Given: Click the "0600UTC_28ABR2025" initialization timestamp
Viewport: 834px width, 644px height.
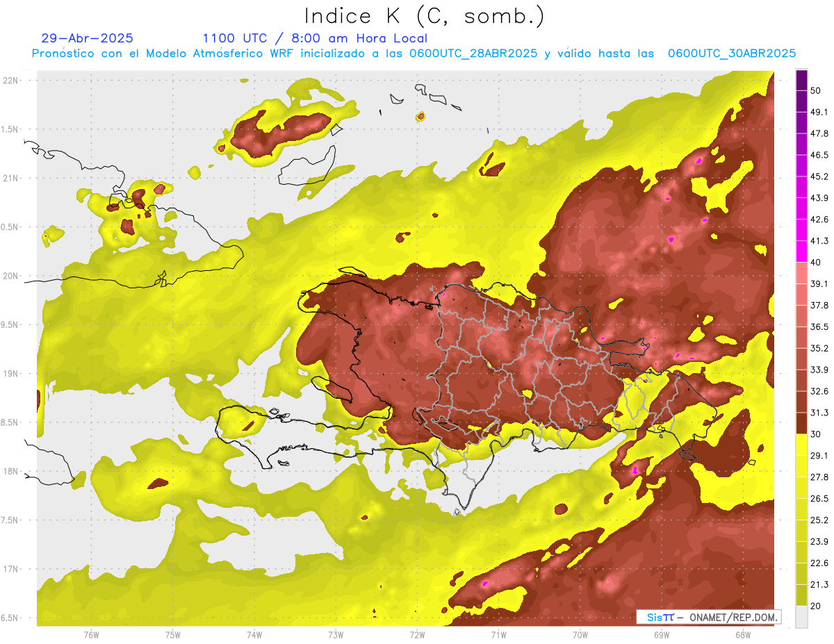Looking at the screenshot, I should (473, 53).
